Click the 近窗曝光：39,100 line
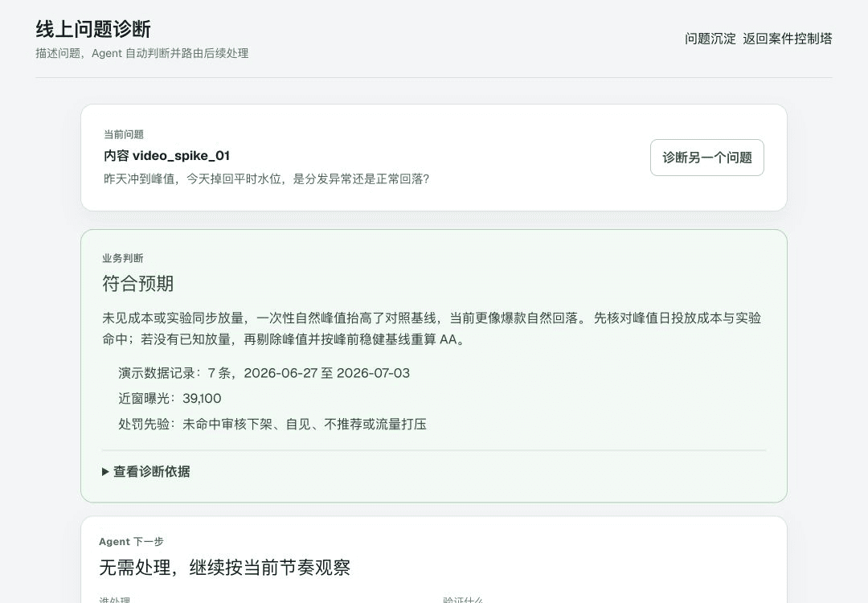This screenshot has width=868, height=603. [170, 399]
